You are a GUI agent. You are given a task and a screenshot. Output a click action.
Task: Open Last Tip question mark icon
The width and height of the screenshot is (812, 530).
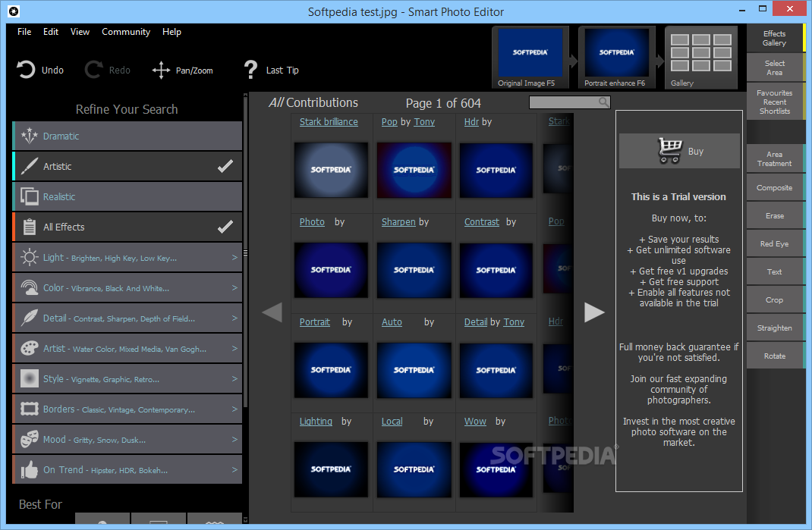[250, 69]
